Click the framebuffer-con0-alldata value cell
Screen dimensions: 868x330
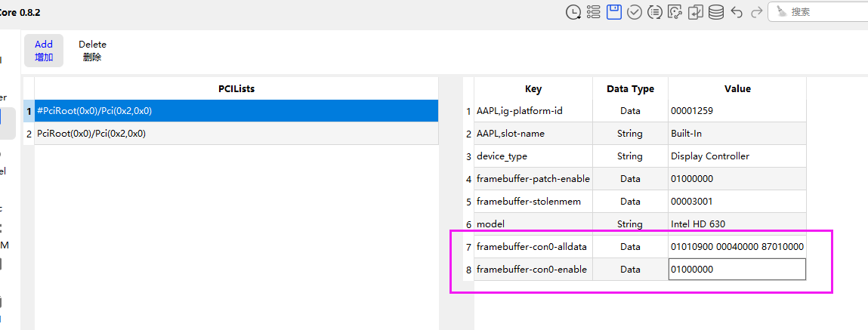click(737, 247)
